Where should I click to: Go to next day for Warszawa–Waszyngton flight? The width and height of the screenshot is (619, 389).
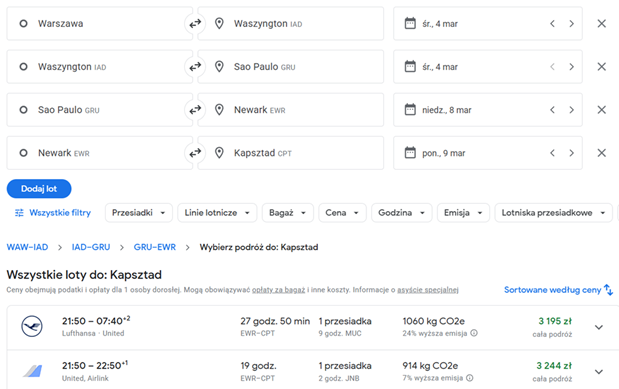pos(571,24)
